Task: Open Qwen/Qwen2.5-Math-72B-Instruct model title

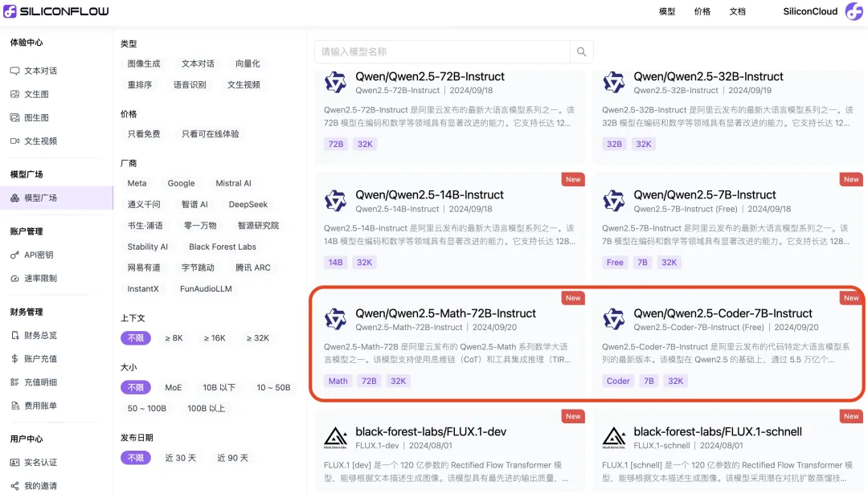Action: 445,313
